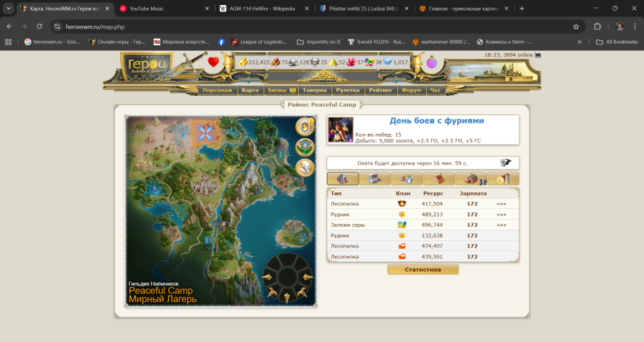644x342 pixels.
Task: Open the All Bookmarks folder
Action: point(617,42)
